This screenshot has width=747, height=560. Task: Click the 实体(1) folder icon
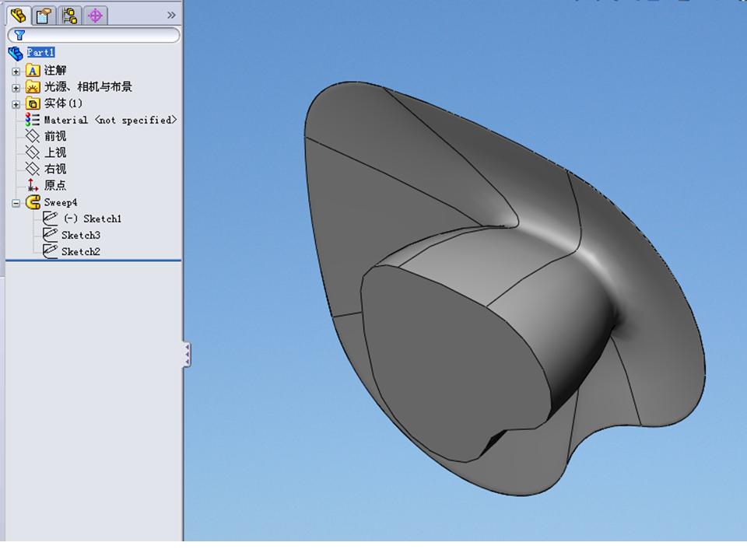click(33, 103)
